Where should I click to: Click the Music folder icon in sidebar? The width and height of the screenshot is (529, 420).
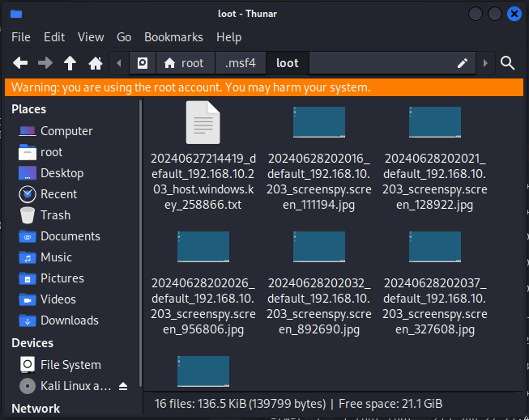28,257
